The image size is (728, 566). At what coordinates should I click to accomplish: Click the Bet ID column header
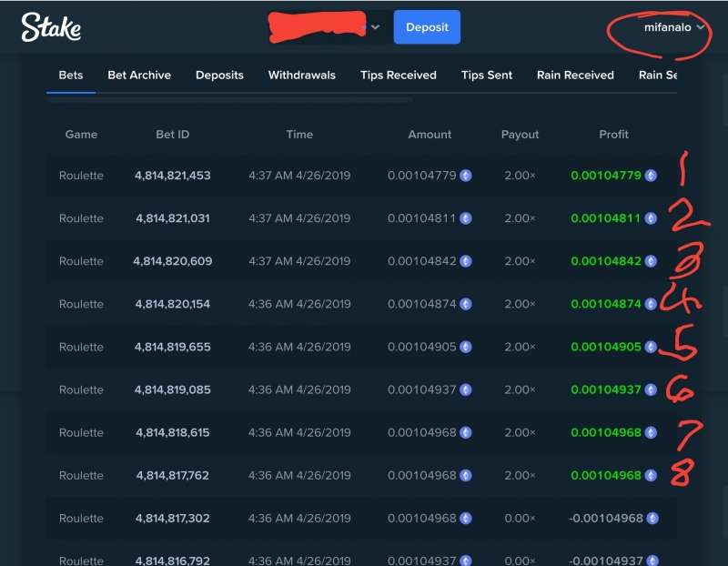click(x=172, y=135)
